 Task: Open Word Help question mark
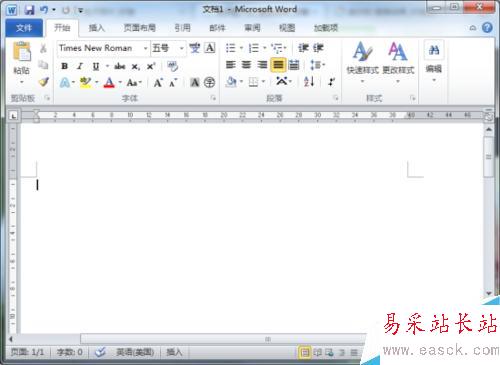tap(487, 28)
